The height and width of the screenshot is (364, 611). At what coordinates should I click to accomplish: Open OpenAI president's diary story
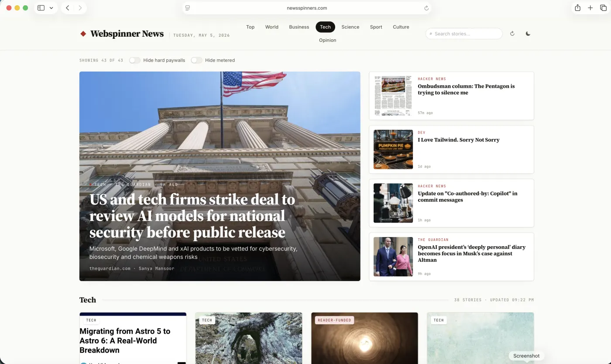(471, 254)
